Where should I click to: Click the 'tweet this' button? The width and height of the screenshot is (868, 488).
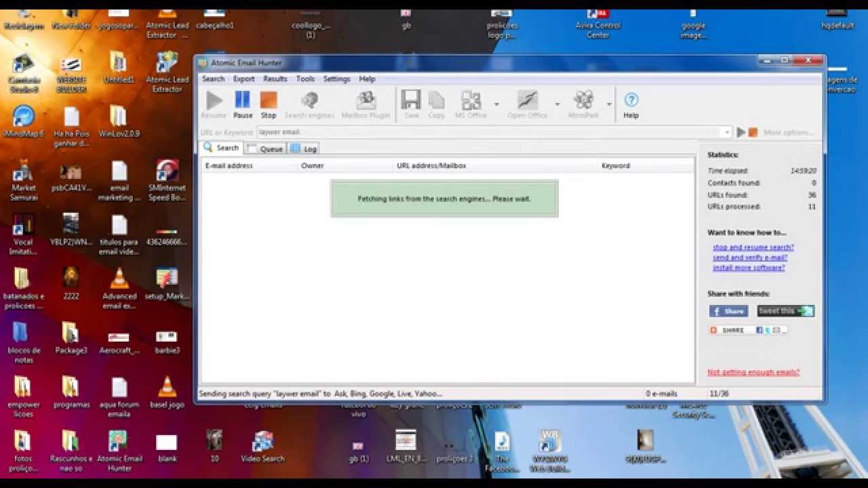click(x=785, y=311)
